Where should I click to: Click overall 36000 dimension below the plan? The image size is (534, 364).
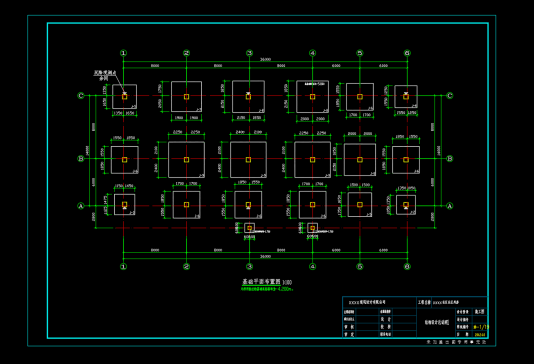pyautogui.click(x=265, y=256)
